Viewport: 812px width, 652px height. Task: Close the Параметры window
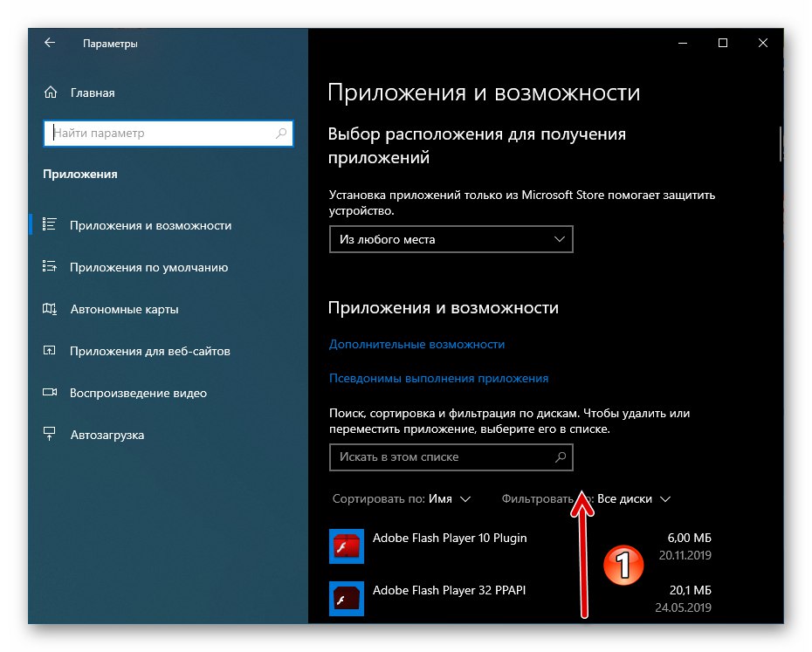click(763, 43)
